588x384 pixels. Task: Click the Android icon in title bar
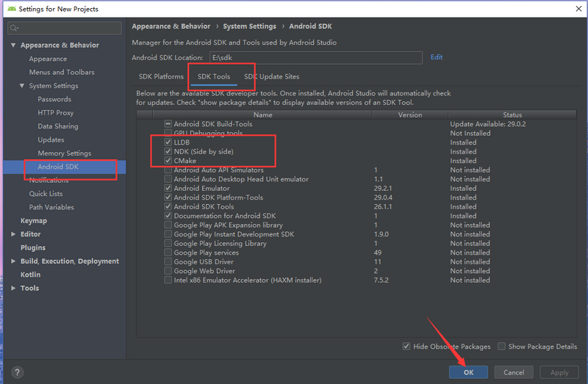click(x=12, y=9)
